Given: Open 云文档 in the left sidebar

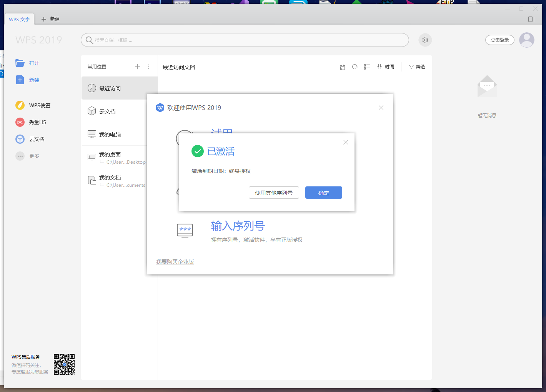Looking at the screenshot, I should click(x=30, y=139).
